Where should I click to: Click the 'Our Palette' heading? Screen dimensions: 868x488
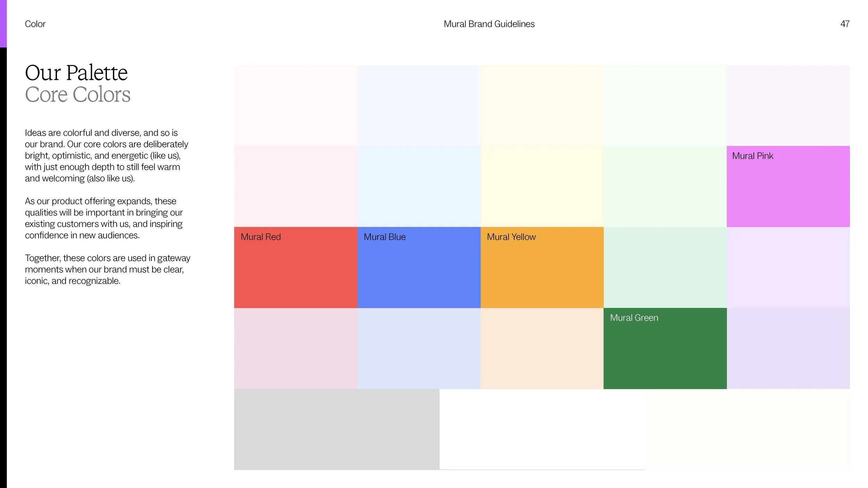(x=76, y=73)
